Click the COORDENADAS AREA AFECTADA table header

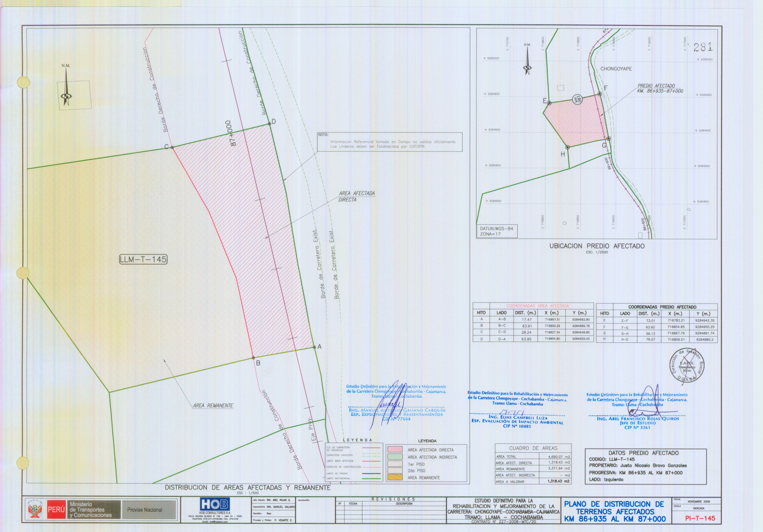click(x=537, y=306)
